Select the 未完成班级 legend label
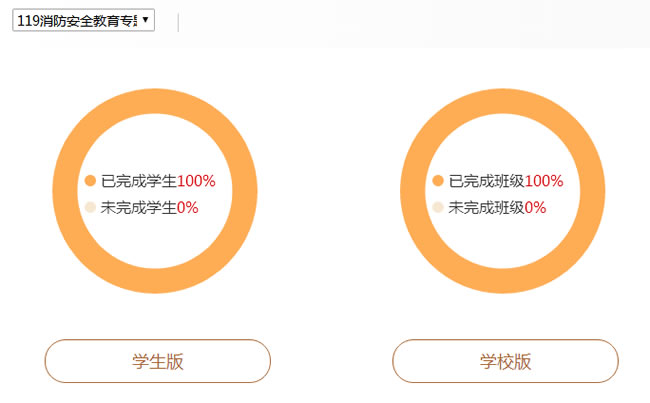 [x=487, y=207]
